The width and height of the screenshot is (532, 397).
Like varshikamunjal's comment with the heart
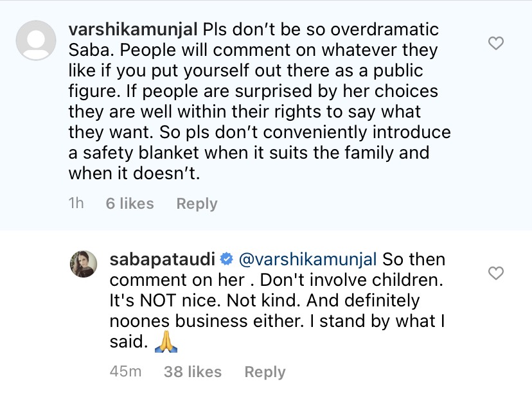(496, 43)
